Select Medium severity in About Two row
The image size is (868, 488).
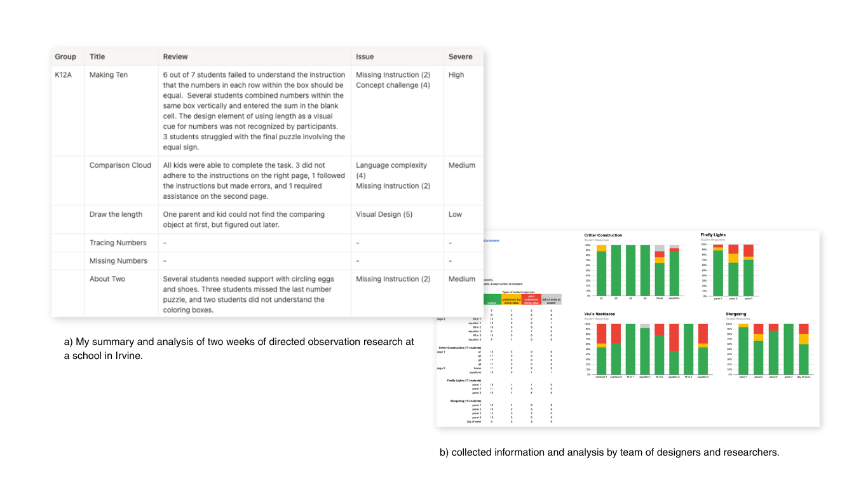tap(462, 279)
